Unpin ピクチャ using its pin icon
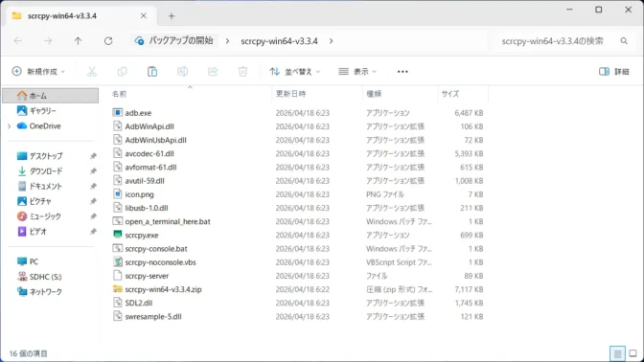 [x=93, y=201]
